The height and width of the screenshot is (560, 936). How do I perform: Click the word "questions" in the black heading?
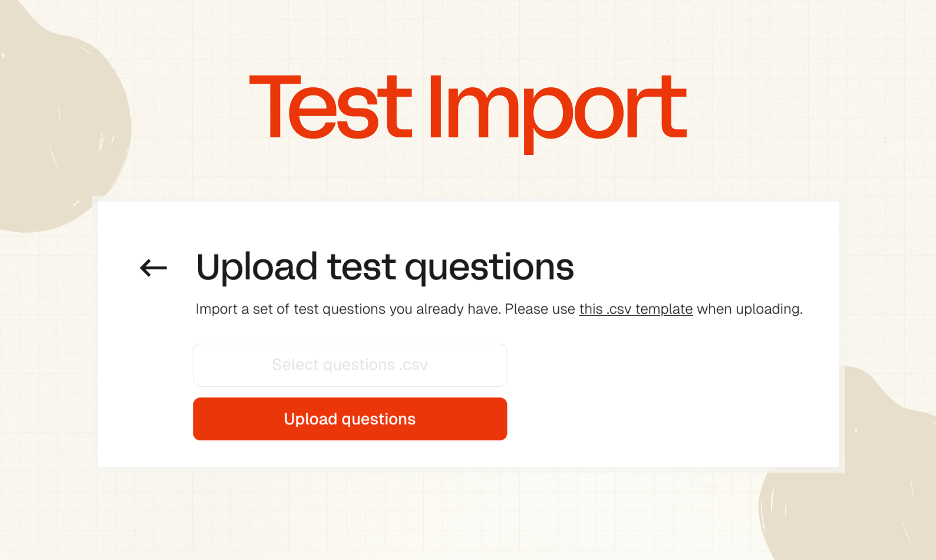pyautogui.click(x=489, y=267)
